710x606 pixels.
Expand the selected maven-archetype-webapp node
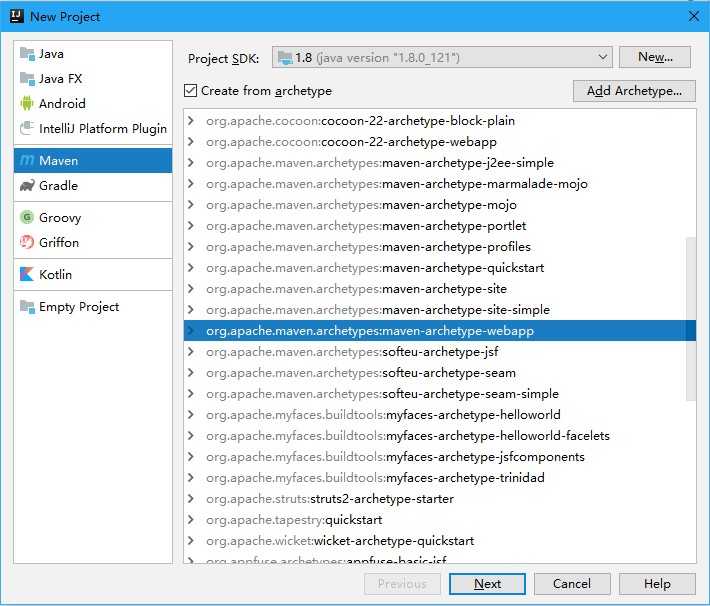pyautogui.click(x=191, y=331)
